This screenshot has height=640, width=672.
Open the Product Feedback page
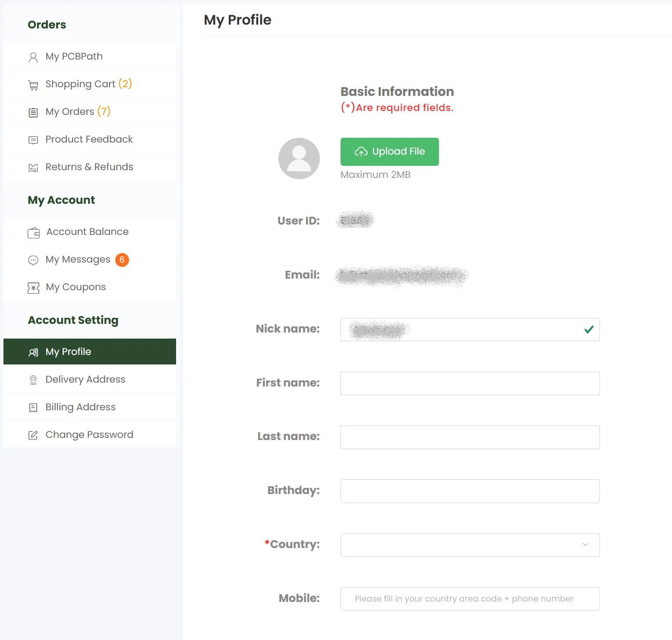tap(89, 139)
